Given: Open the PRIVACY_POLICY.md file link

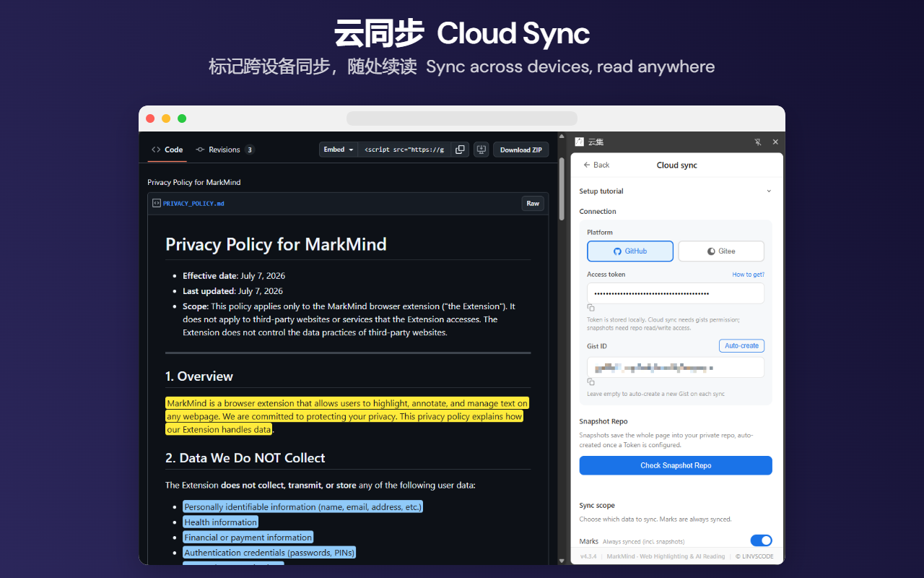Looking at the screenshot, I should coord(193,204).
